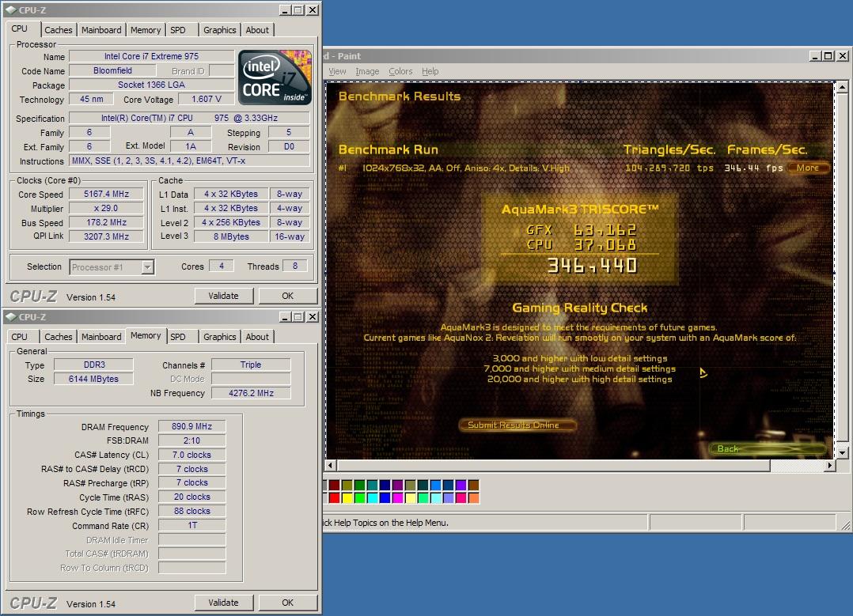The image size is (853, 616).
Task: Click the Channels # value 'Triple'
Action: click(x=251, y=365)
